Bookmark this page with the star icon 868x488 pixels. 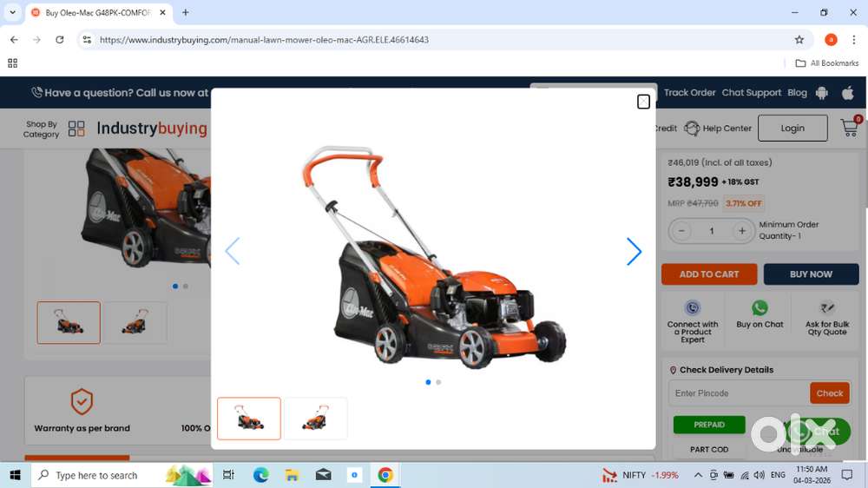(x=799, y=40)
